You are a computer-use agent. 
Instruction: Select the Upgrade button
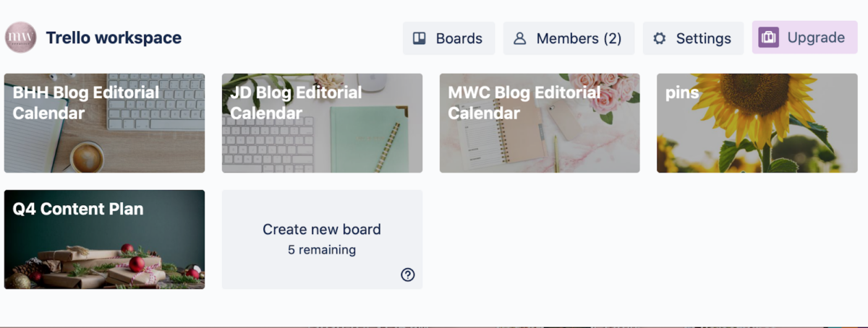tap(804, 38)
